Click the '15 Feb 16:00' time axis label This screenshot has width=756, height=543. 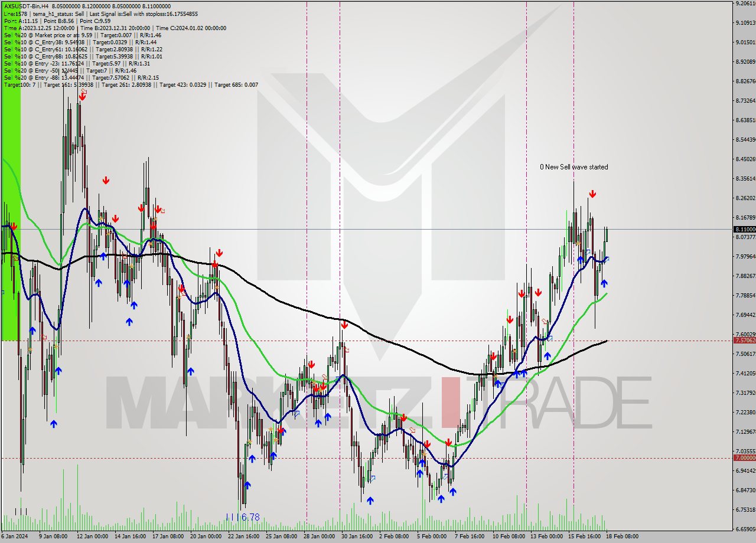pos(584,537)
